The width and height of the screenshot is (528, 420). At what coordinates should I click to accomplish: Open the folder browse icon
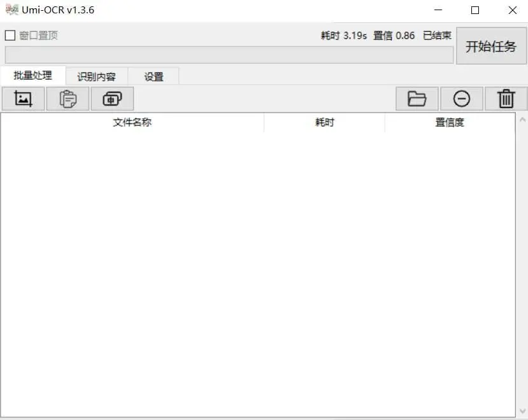(x=417, y=99)
